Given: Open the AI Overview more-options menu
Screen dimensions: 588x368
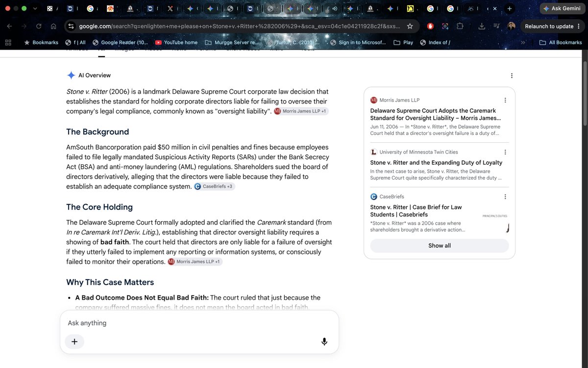Looking at the screenshot, I should coord(512,76).
